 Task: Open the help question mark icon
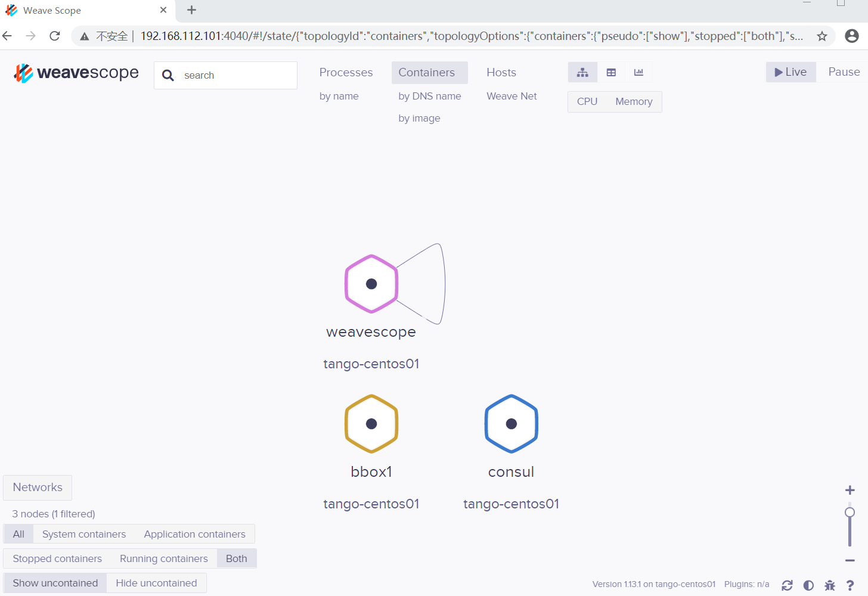pos(851,585)
